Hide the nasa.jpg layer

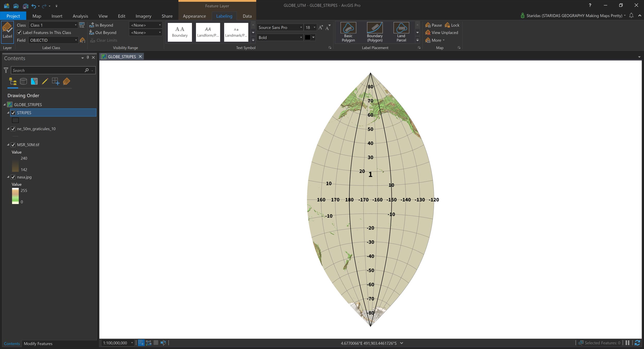13,177
